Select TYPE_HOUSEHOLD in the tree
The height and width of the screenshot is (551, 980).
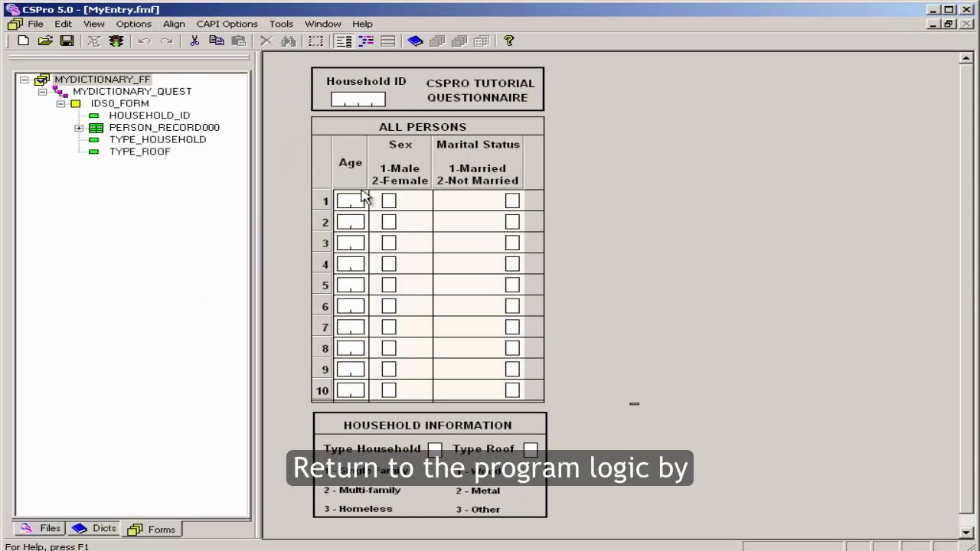[158, 139]
